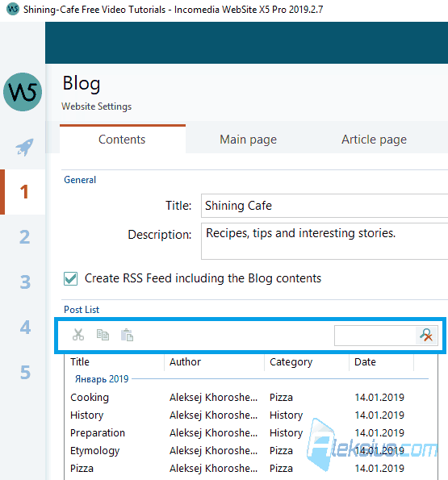Collapse the Январь 2019 group
Image resolution: width=448 pixels, height=480 pixels.
(102, 379)
